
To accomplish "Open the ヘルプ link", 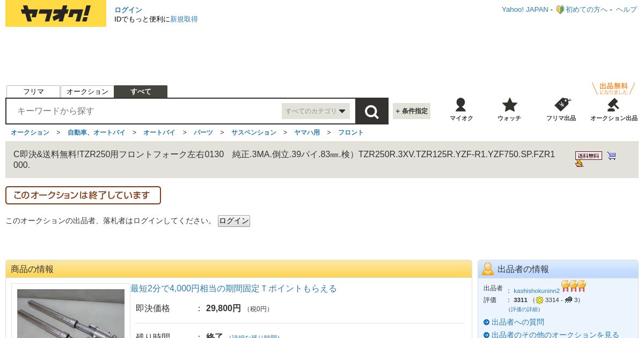I will [x=626, y=10].
